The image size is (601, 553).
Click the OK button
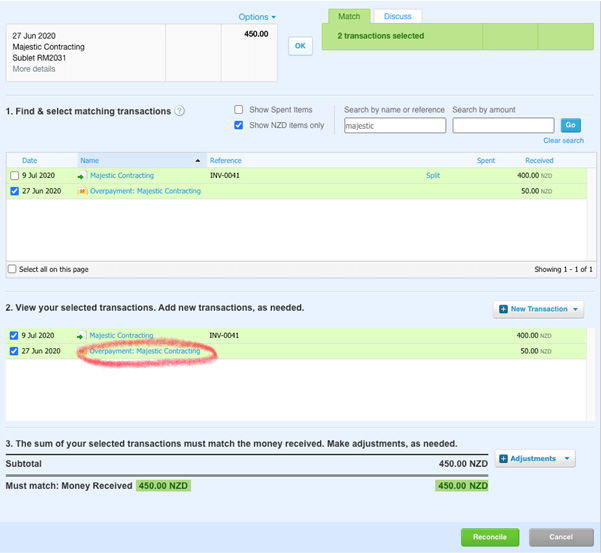point(300,46)
